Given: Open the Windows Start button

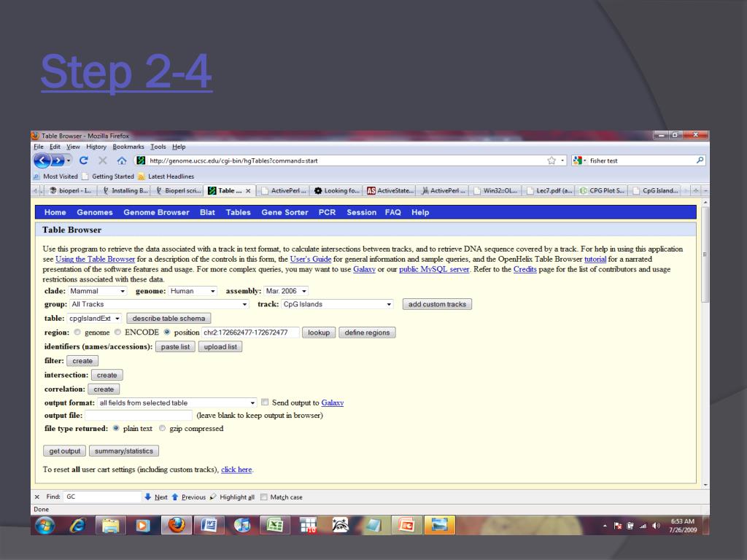Looking at the screenshot, I should click(x=44, y=526).
